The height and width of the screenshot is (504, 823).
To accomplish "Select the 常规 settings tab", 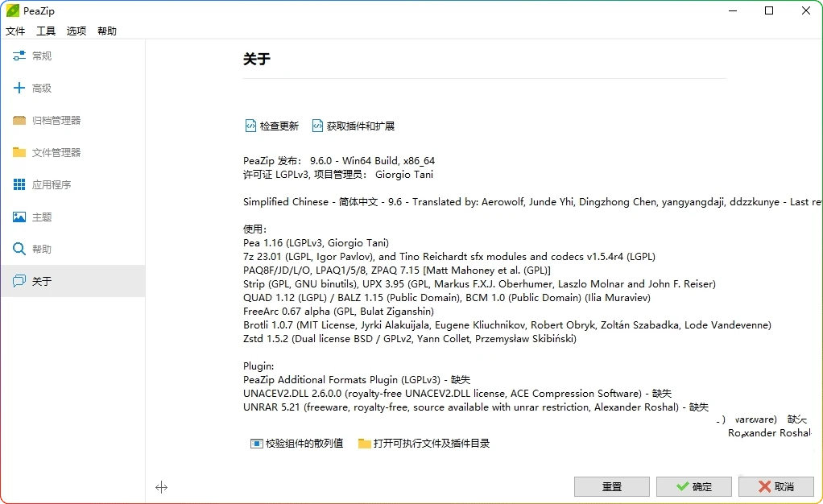I will [x=73, y=56].
